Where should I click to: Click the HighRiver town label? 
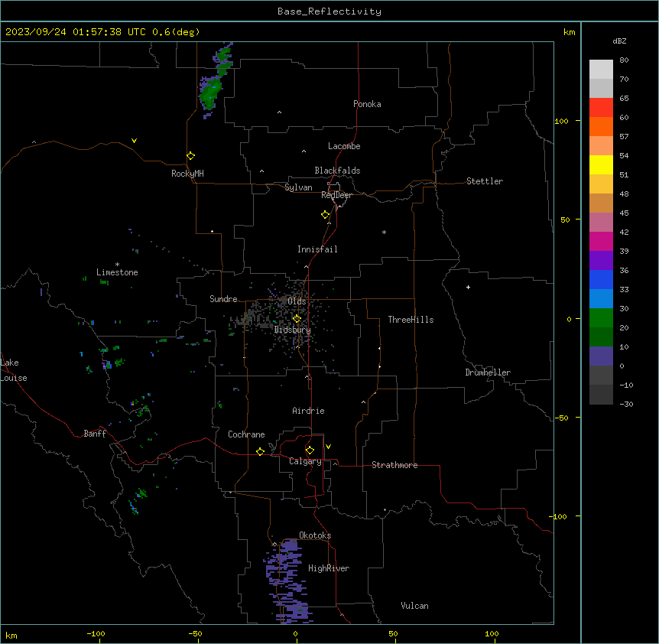point(329,568)
